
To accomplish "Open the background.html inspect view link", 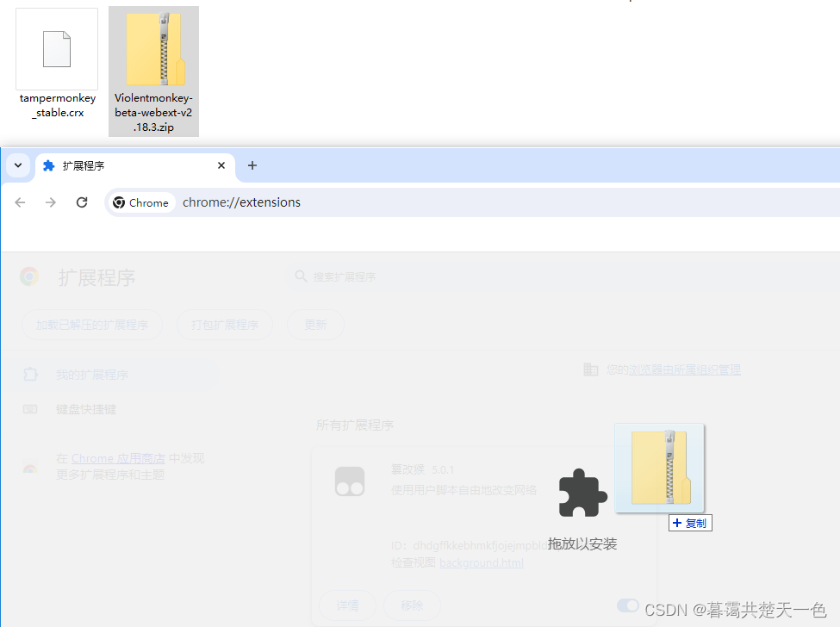I will (482, 562).
